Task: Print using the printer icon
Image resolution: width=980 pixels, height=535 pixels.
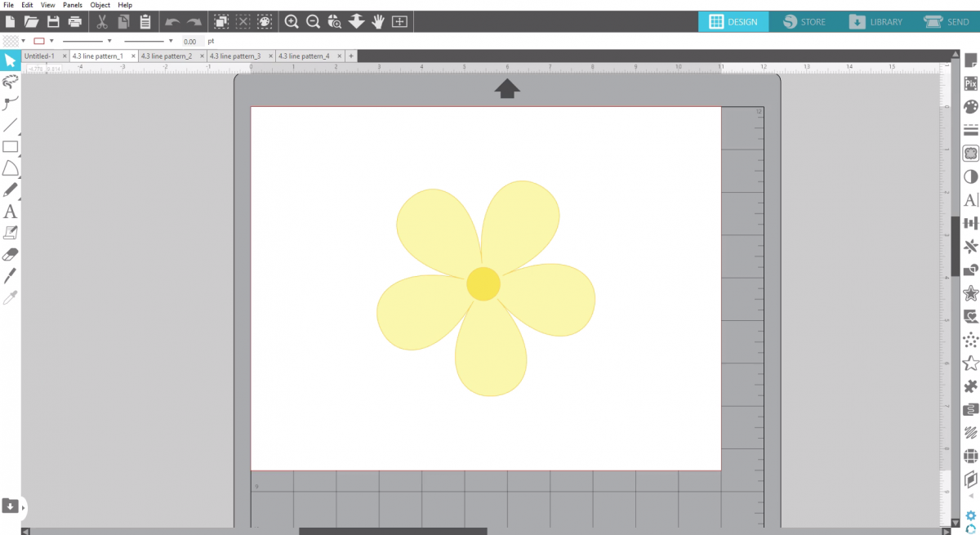Action: click(x=75, y=22)
